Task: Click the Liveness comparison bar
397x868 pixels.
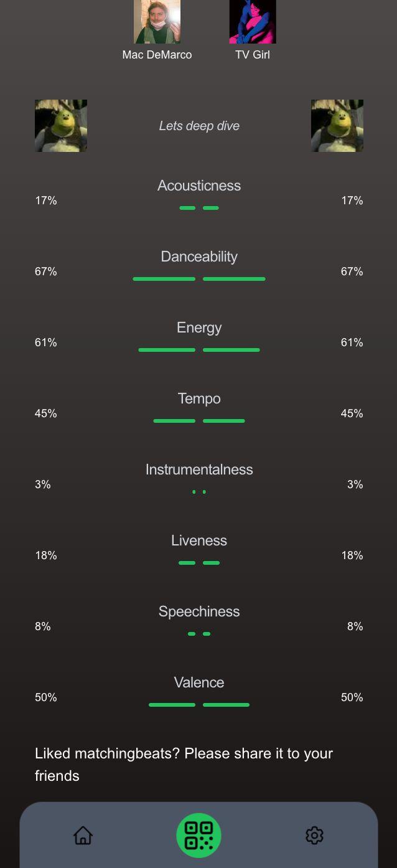Action: pos(199,563)
